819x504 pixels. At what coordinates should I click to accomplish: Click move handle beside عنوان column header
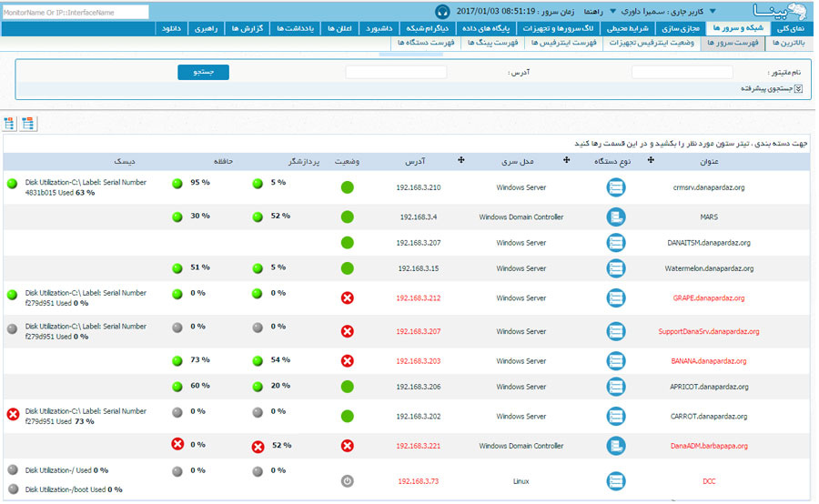point(651,160)
